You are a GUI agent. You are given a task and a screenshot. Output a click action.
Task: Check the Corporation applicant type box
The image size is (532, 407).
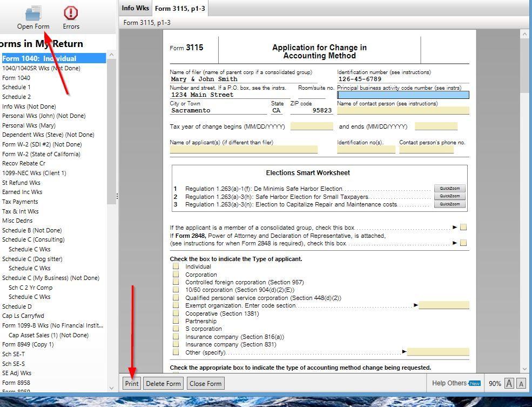[x=176, y=274]
